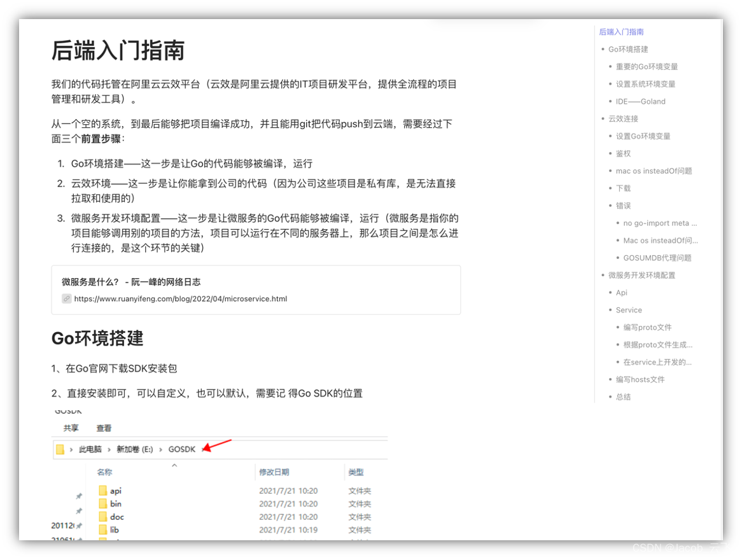Expand chevron before 新加卷 (E:) breadcrumb

pos(109,449)
